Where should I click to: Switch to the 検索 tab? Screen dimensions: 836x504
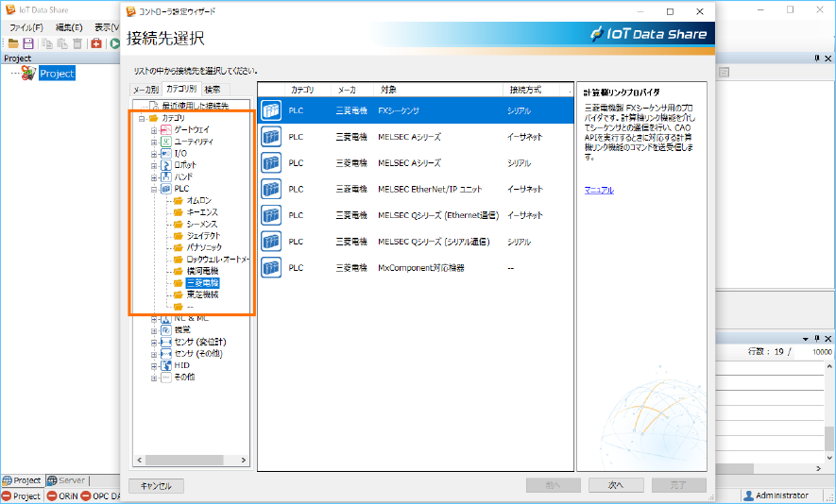(213, 90)
